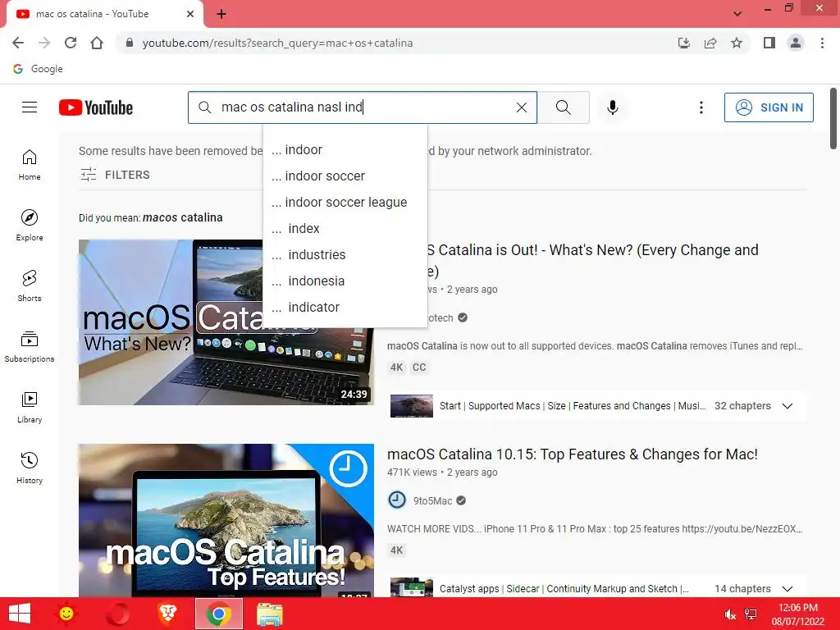
Task: Open the Library sidebar item
Action: 30,407
